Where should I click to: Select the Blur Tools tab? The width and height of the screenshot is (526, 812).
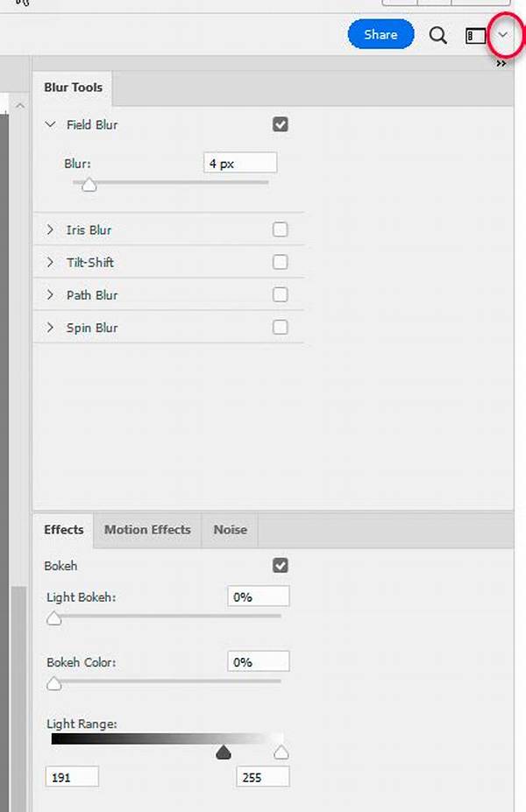pos(73,88)
